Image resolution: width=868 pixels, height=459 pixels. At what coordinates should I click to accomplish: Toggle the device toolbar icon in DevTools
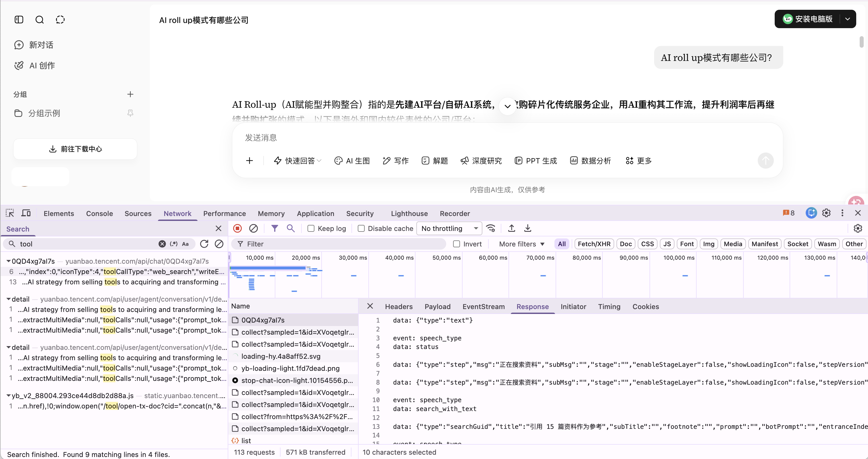[26, 213]
